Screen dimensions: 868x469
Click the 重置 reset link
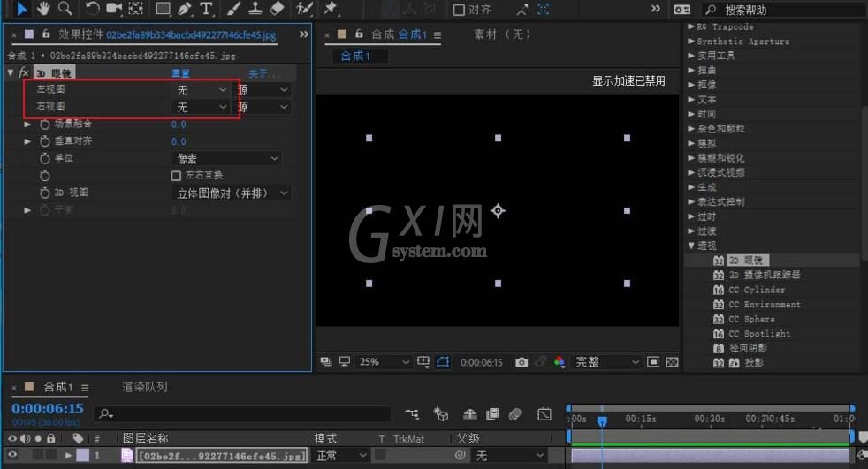[180, 73]
